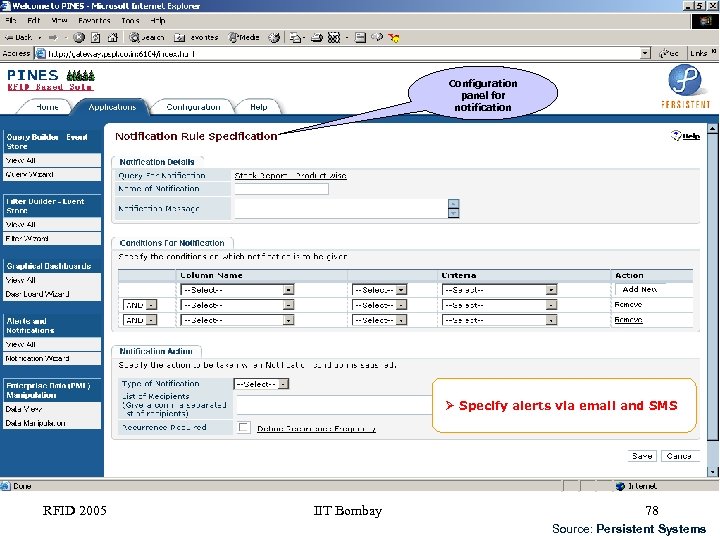
Task: Click the Persistent logo
Action: click(685, 86)
